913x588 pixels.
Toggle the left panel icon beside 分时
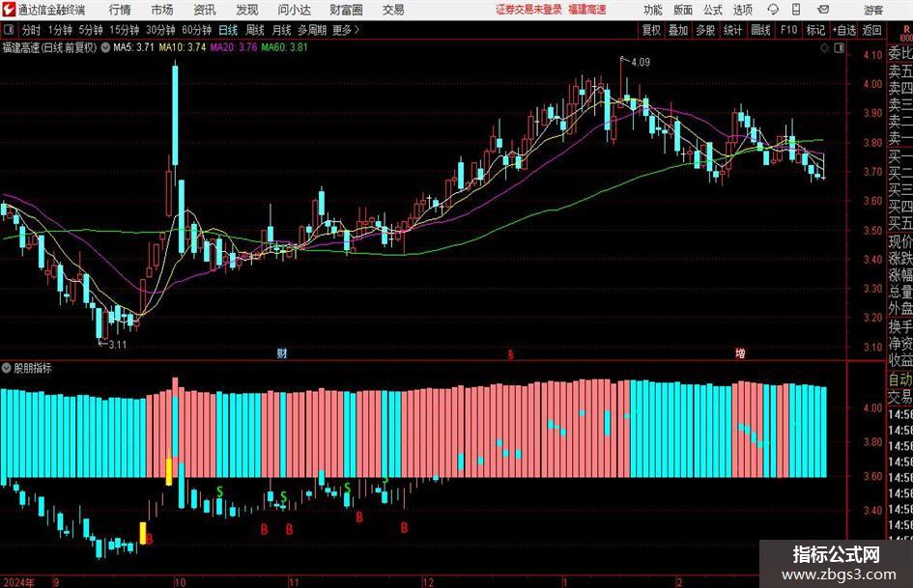[x=8, y=30]
